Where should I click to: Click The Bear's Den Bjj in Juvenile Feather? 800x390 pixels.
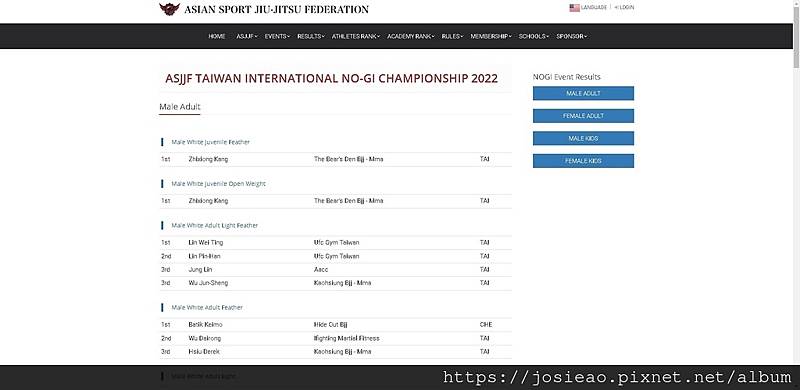click(348, 159)
